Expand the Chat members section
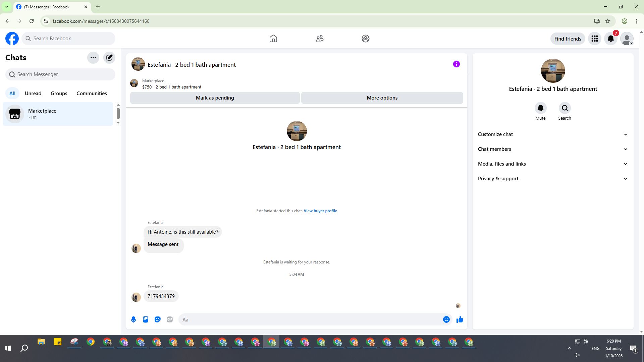 click(552, 149)
